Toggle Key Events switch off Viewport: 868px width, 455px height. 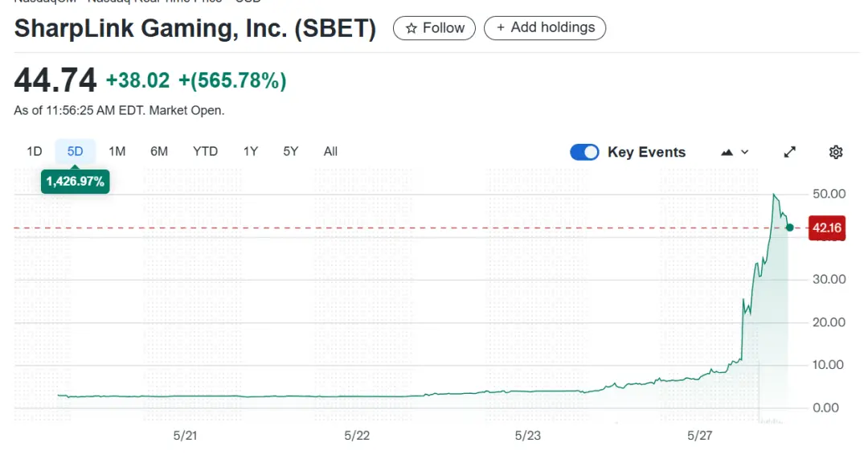(x=584, y=152)
